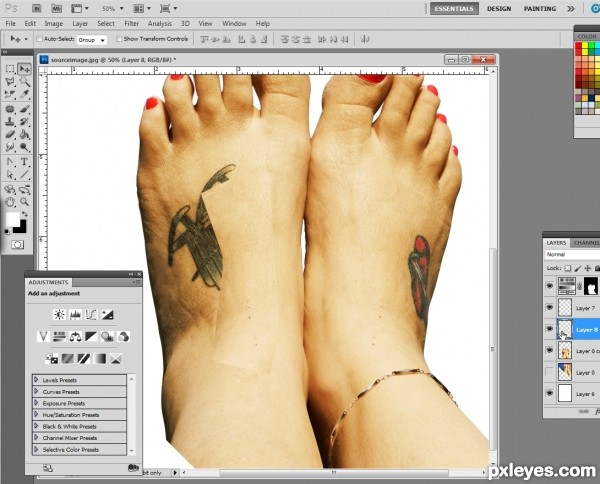Select the Hand tool

[x=10, y=202]
